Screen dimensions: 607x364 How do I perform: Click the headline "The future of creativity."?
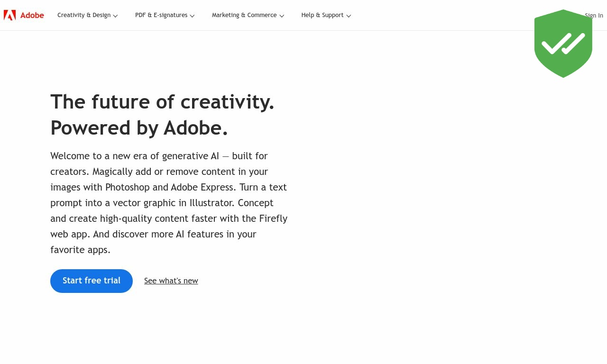pos(162,102)
